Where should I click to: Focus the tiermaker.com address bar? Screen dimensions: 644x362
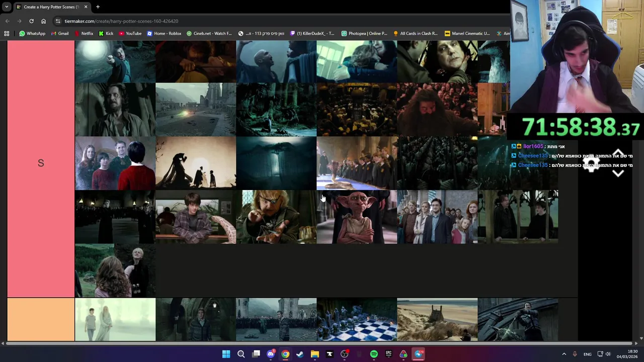click(x=282, y=21)
